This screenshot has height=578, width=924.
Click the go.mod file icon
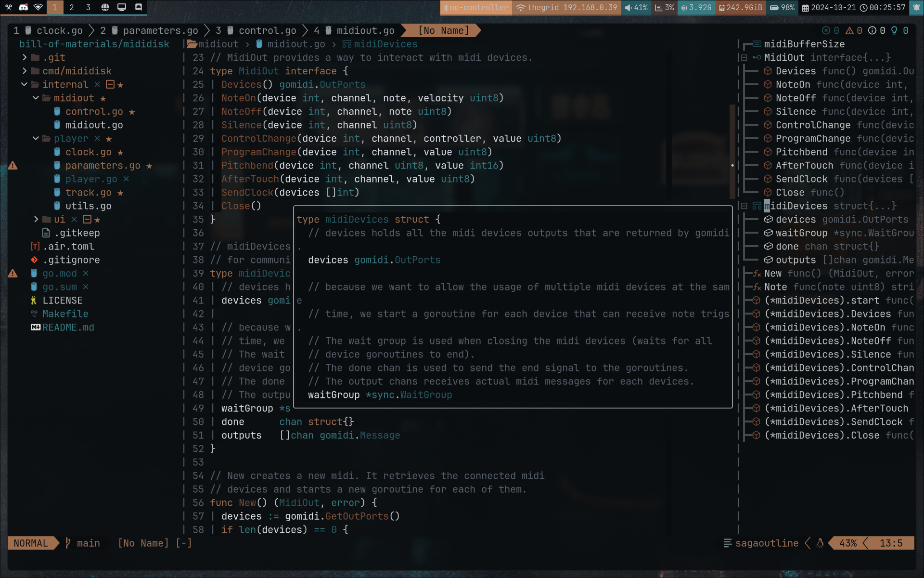[x=34, y=273]
